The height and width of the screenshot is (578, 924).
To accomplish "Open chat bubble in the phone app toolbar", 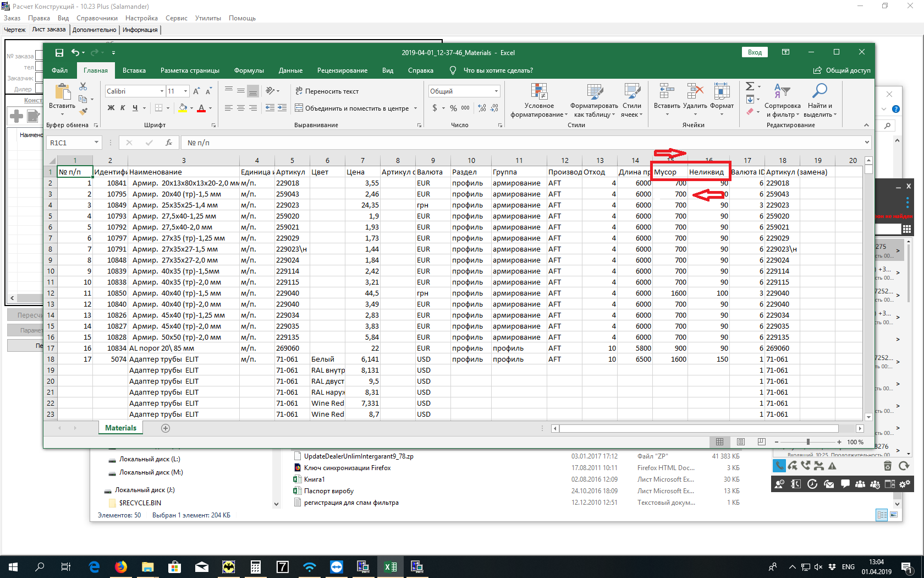I will point(845,484).
